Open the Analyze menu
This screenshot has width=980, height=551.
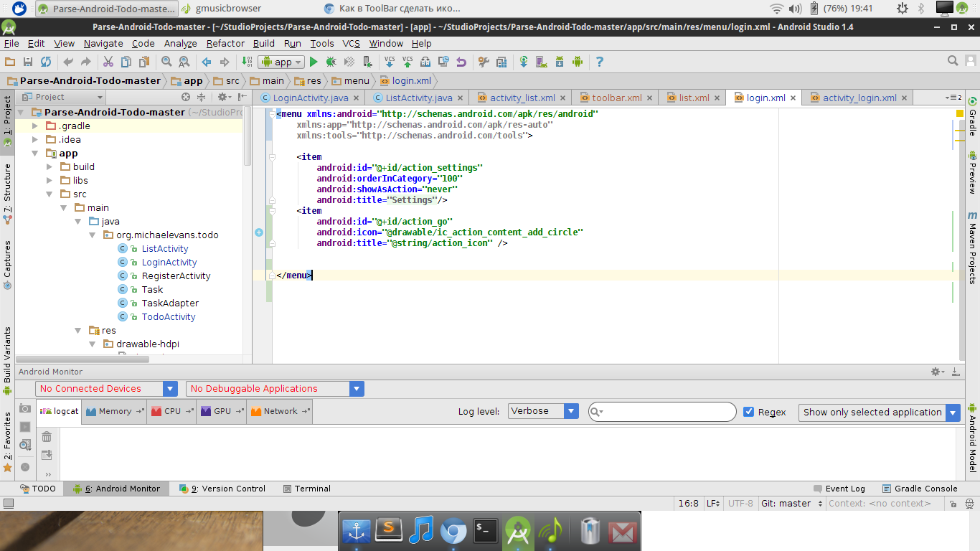click(180, 43)
